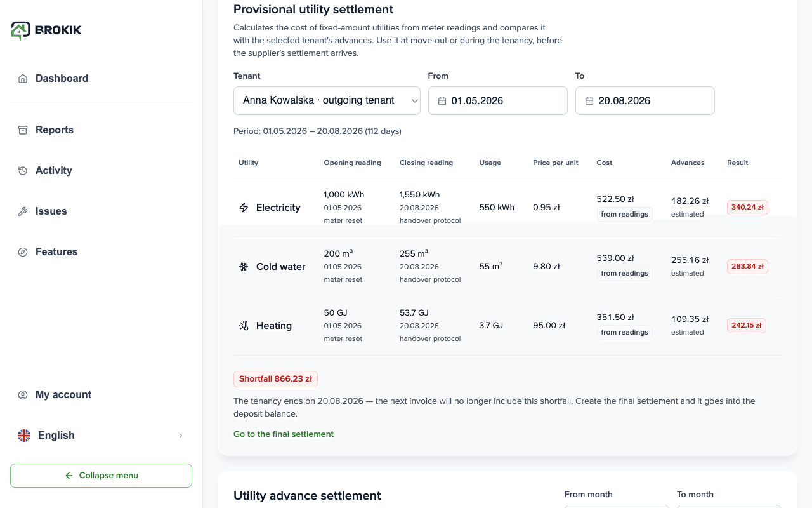Click the left arrow in Collapse menu
The width and height of the screenshot is (812, 508).
point(69,476)
